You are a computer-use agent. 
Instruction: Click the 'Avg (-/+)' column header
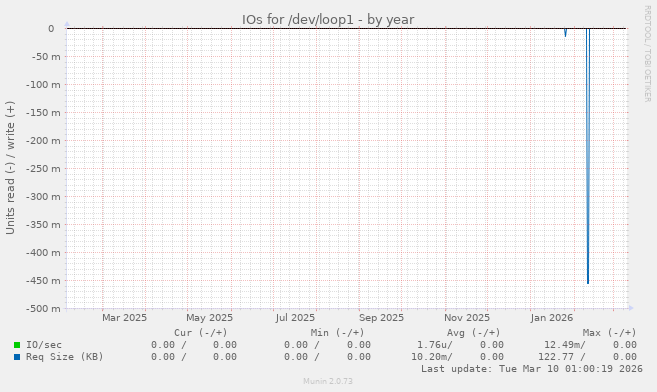pyautogui.click(x=473, y=333)
